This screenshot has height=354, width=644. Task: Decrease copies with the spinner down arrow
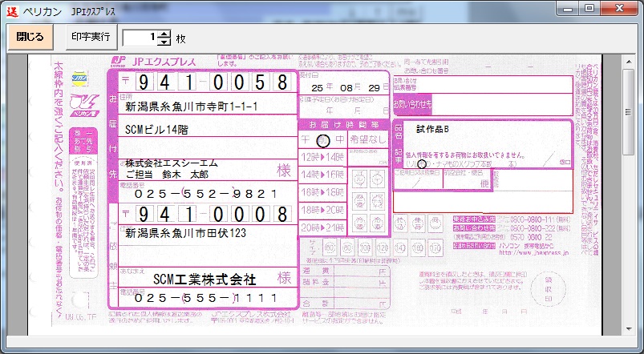point(164,42)
